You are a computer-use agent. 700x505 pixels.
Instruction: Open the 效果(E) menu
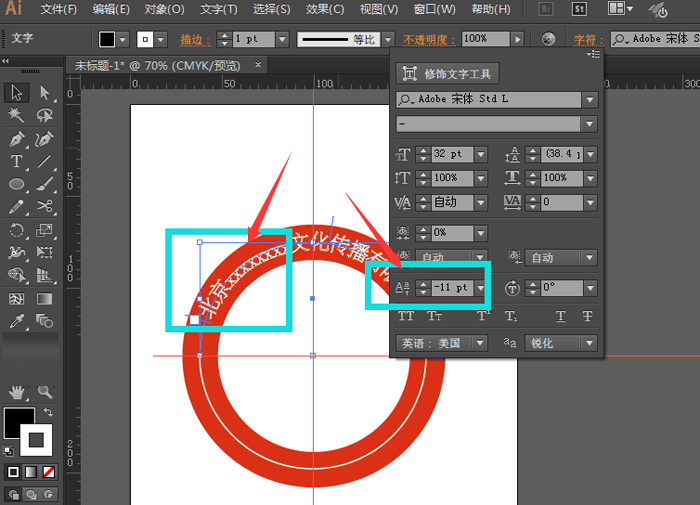(325, 10)
